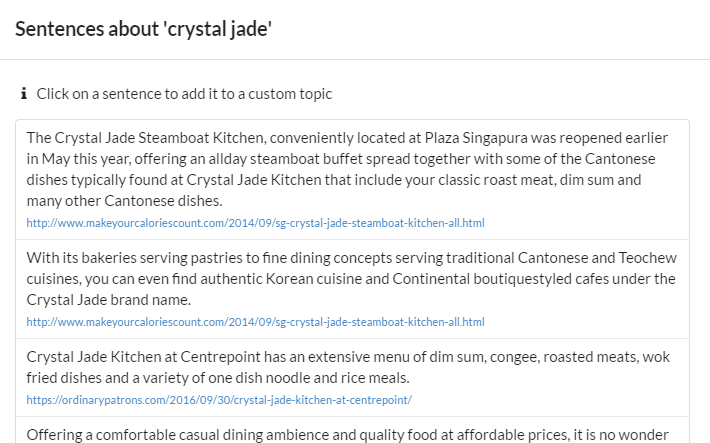The height and width of the screenshot is (443, 710).
Task: Click the 'conveniently located at Plaza Singapura' phrase
Action: (x=398, y=138)
